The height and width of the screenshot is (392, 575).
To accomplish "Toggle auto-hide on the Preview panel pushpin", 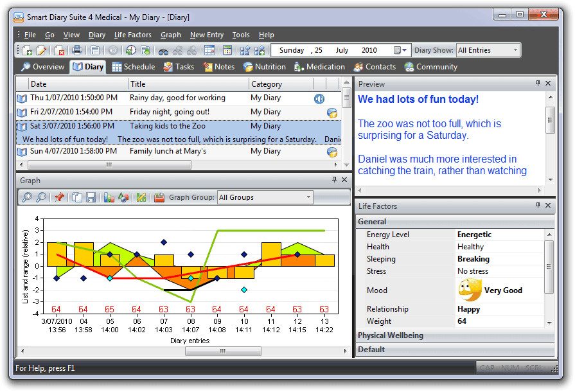I will 539,84.
